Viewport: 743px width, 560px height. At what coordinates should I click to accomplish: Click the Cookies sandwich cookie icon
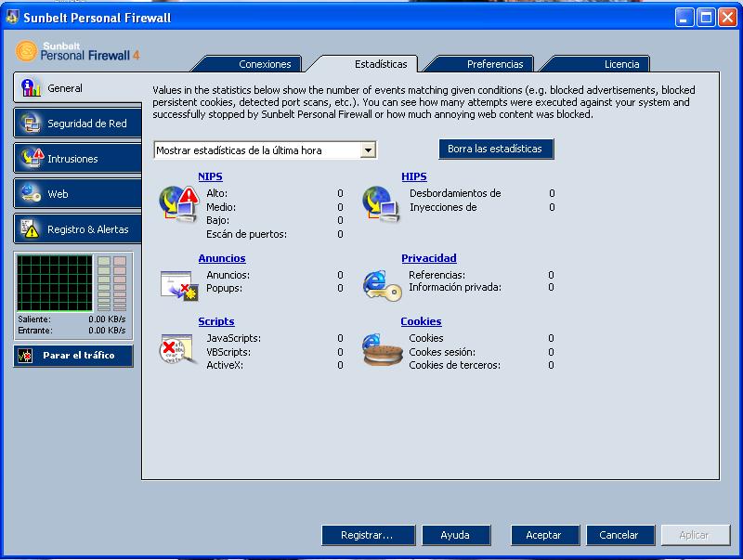tap(382, 349)
